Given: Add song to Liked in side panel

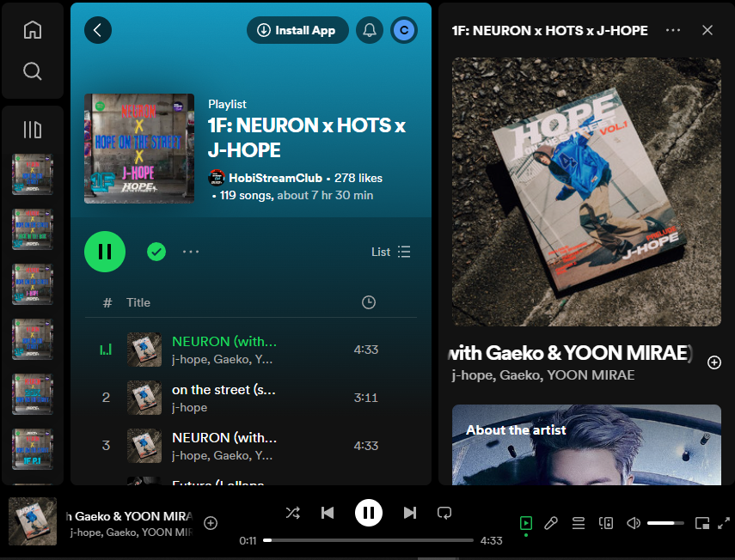Looking at the screenshot, I should (714, 362).
